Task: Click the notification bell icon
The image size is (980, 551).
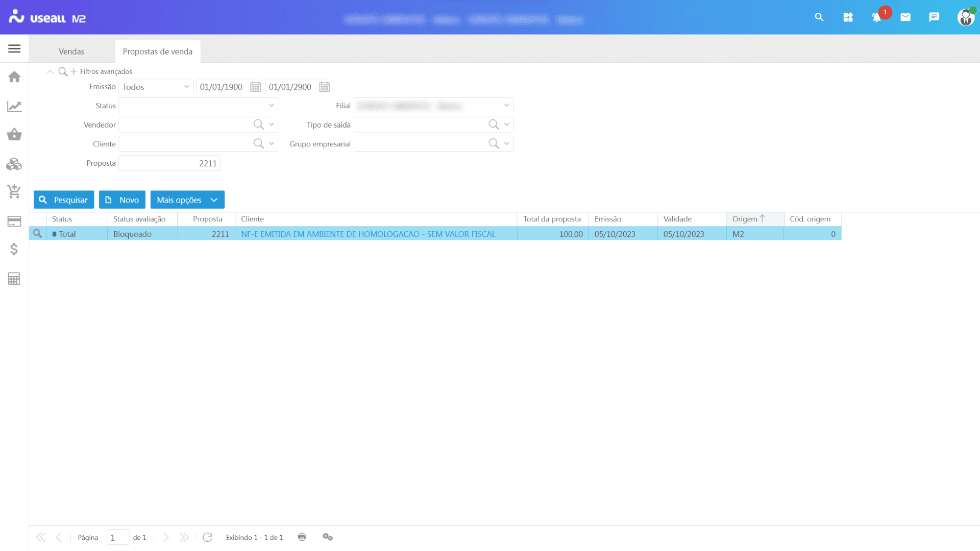Action: coord(876,17)
